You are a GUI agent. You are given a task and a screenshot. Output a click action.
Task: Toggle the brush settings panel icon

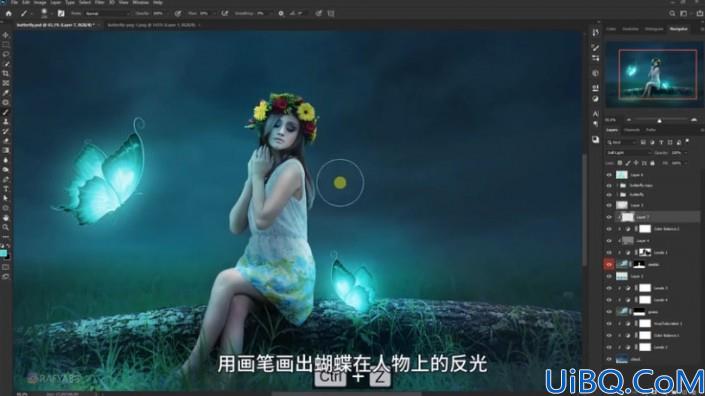(61, 13)
